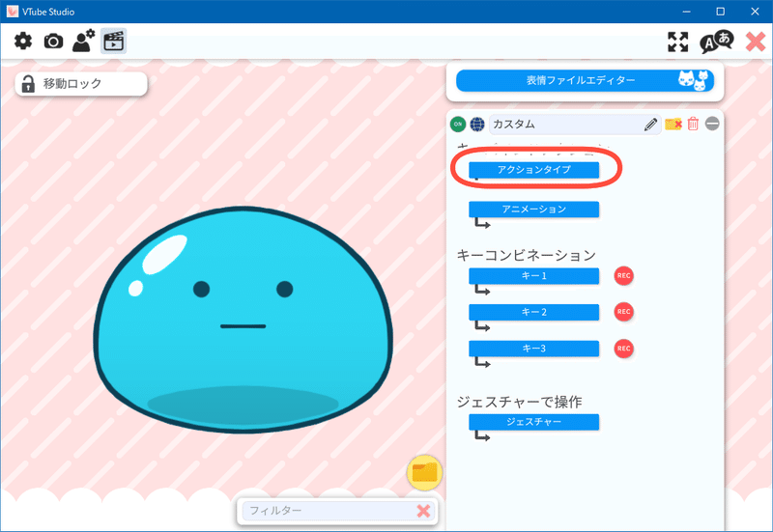Click the VTube Studio title bar app icon

[x=13, y=12]
